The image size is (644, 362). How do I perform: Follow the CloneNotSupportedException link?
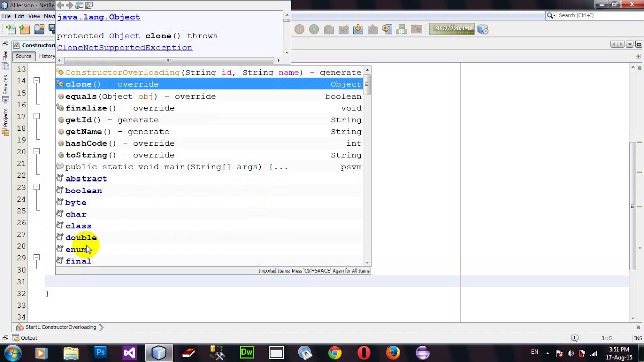click(x=124, y=48)
